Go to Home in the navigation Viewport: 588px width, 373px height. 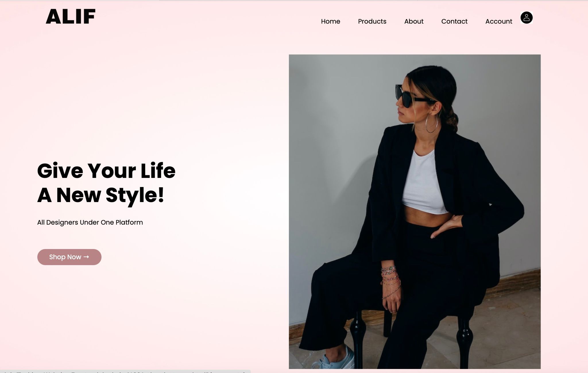pos(330,21)
